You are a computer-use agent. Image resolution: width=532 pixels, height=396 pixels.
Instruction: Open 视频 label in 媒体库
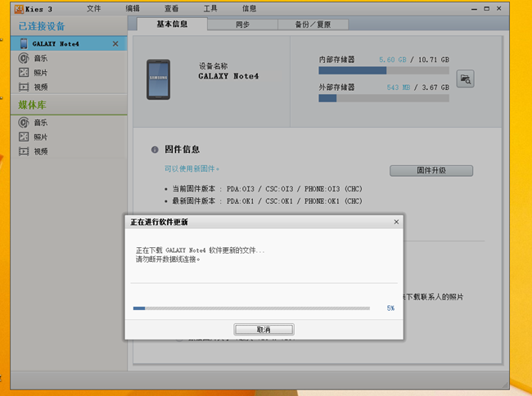pos(41,151)
